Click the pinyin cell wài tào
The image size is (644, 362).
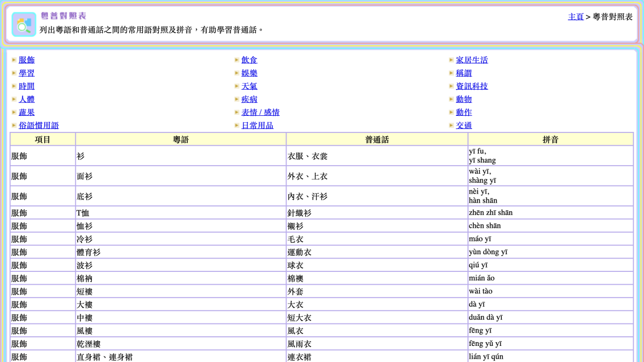[x=551, y=291]
